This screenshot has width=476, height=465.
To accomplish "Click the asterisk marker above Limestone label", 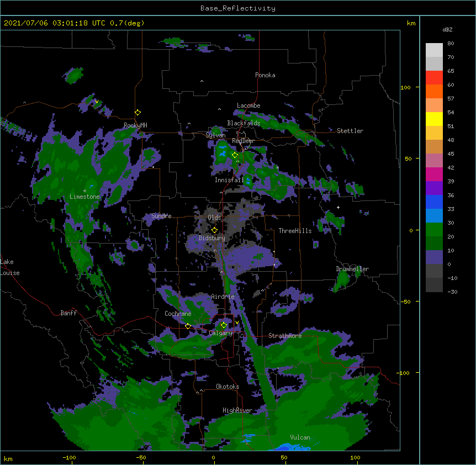I will click(84, 191).
